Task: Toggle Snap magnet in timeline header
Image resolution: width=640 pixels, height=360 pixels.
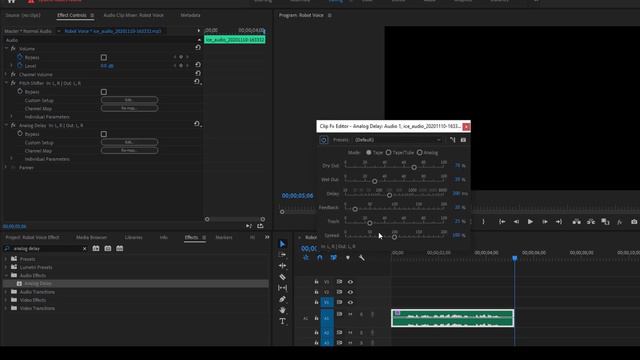Action: 320,258
